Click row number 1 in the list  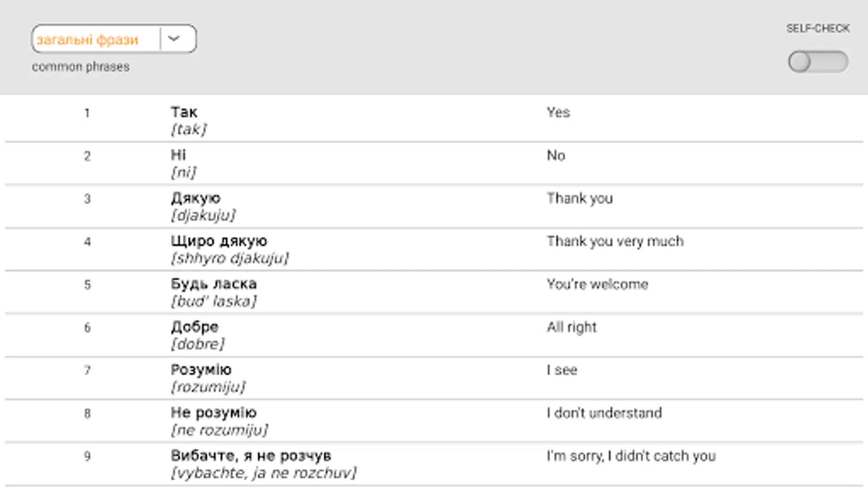point(87,113)
